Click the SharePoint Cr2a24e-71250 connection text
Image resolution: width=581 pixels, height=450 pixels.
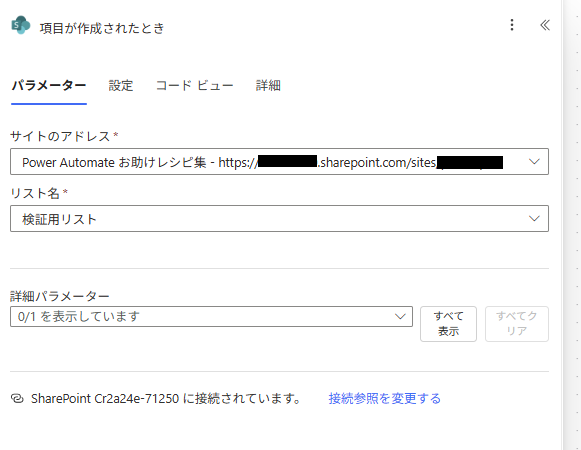coord(166,398)
